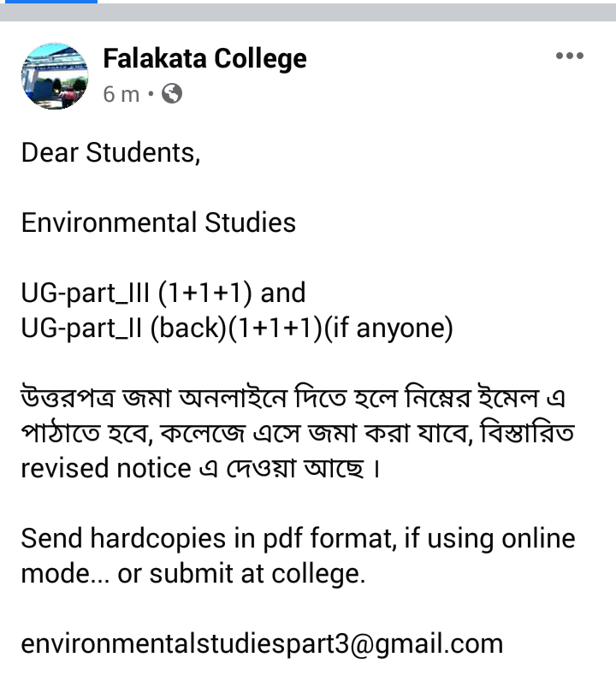The height and width of the screenshot is (681, 616).
Task: Open the post options three-dots menu
Action: coord(569,56)
